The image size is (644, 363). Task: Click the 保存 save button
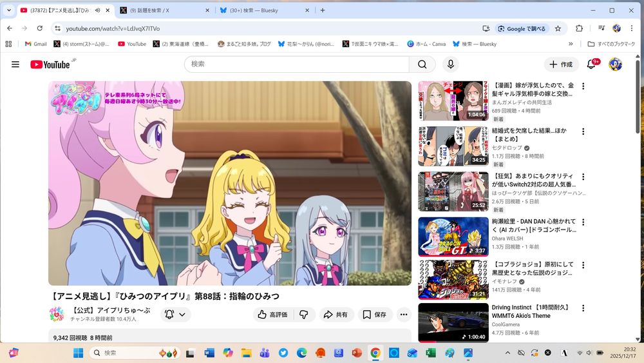(x=375, y=315)
